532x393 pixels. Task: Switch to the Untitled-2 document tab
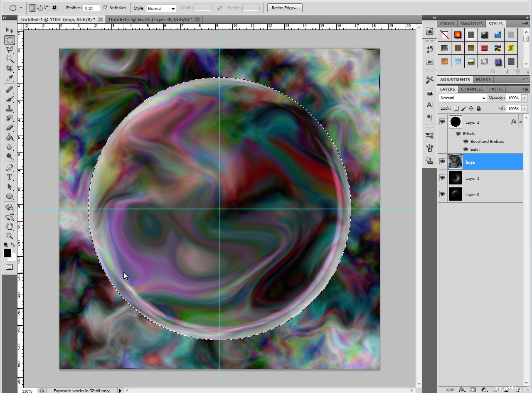150,20
